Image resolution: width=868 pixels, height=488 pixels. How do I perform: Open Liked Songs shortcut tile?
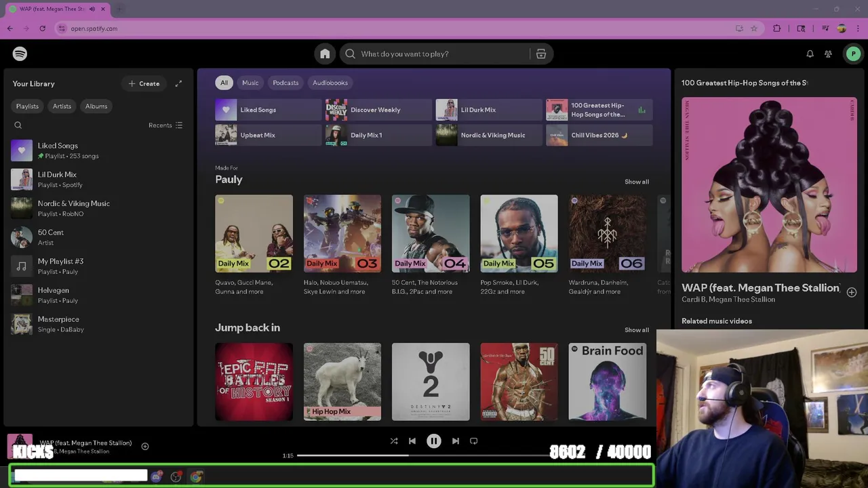[x=269, y=110]
